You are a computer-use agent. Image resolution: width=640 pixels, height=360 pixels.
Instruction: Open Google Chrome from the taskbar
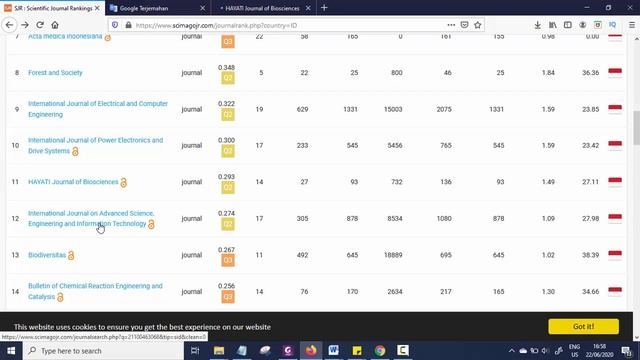pos(380,351)
